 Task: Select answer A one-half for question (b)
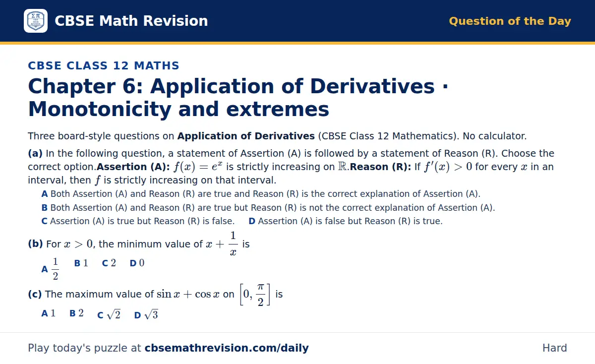(50, 269)
